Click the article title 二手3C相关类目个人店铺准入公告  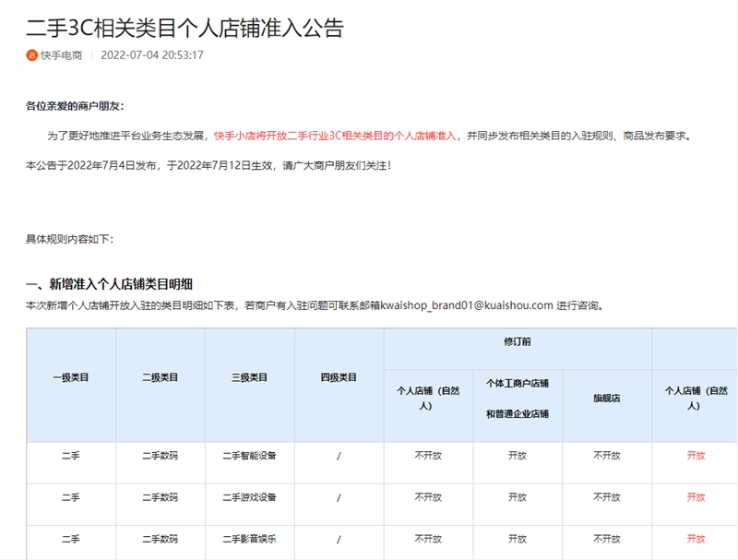coord(184,28)
